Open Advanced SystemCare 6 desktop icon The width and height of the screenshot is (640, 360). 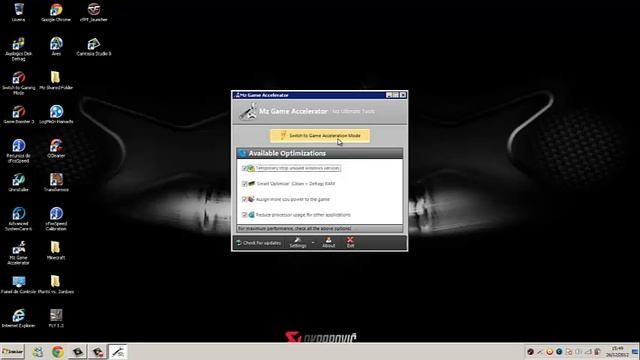[18, 219]
